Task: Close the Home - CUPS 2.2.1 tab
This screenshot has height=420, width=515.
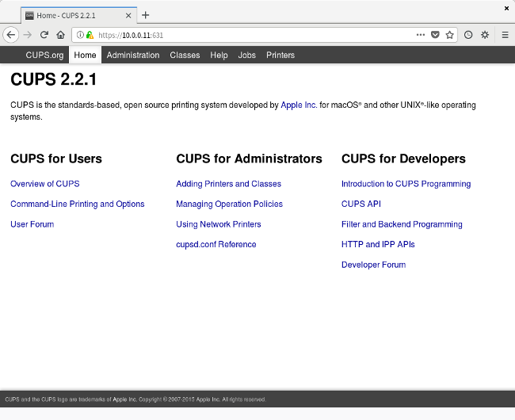Action: click(x=128, y=15)
